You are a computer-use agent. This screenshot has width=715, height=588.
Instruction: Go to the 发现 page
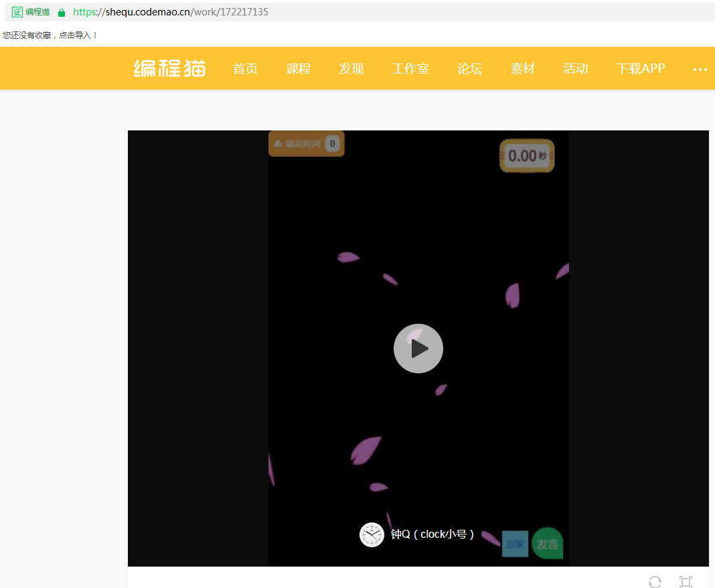click(x=351, y=69)
